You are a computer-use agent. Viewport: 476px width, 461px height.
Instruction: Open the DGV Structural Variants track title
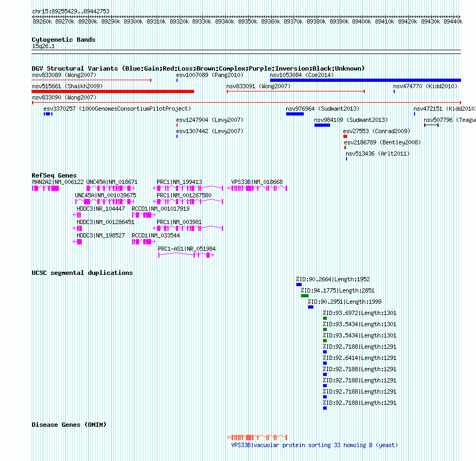(x=198, y=68)
